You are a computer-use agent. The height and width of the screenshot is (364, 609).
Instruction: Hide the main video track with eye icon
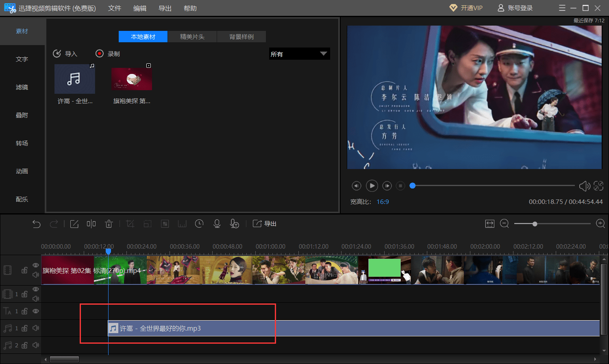36,265
